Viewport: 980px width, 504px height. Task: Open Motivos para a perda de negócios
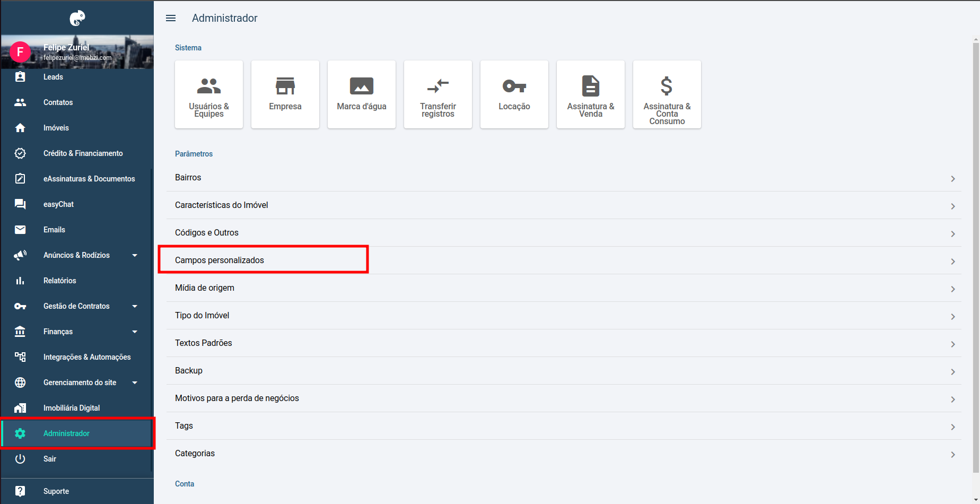pyautogui.click(x=564, y=398)
